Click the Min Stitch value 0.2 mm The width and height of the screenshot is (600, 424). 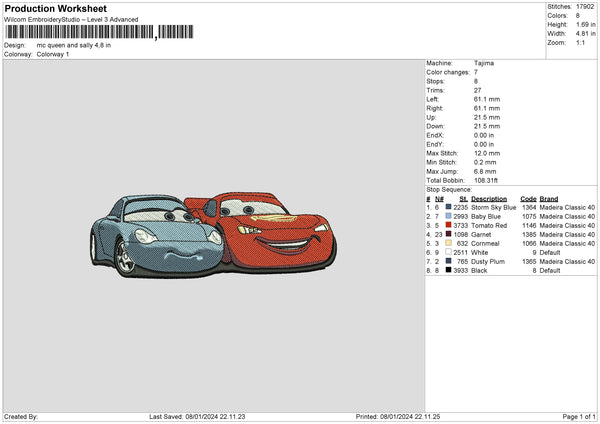(x=485, y=162)
